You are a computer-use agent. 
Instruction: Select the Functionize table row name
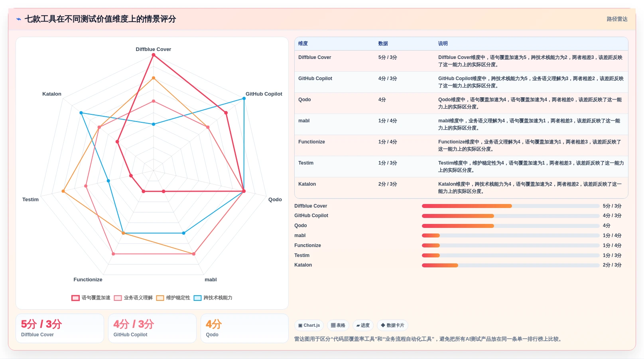(x=311, y=142)
